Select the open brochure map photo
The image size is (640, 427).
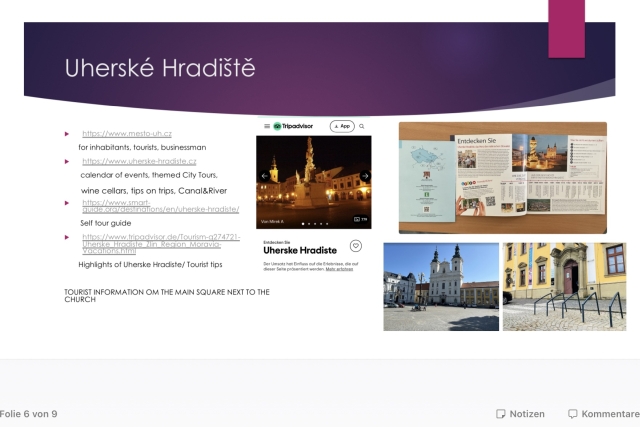click(x=502, y=177)
